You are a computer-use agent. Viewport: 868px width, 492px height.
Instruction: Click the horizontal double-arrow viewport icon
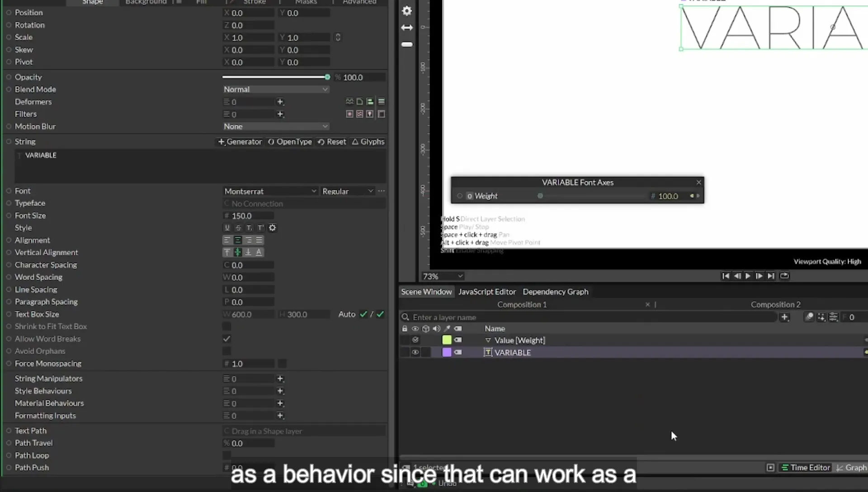tap(407, 28)
